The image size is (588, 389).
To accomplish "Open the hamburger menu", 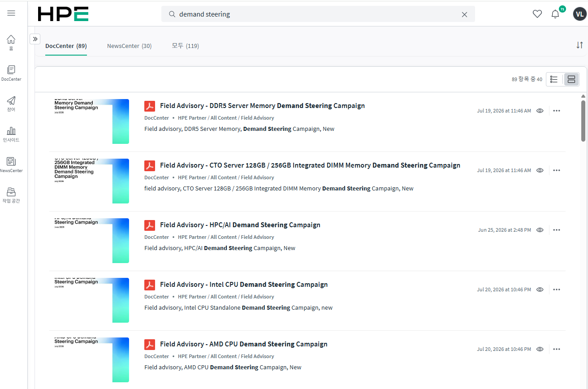I will click(11, 13).
